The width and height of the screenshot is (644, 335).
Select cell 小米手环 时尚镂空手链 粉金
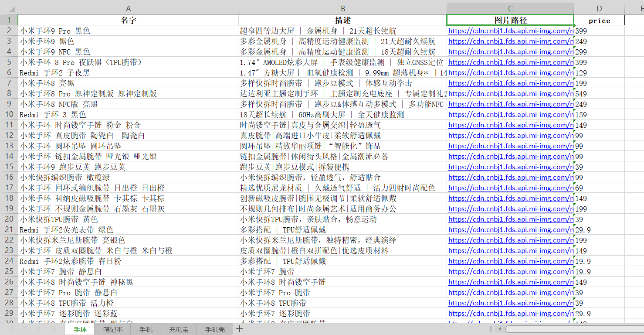coord(128,125)
